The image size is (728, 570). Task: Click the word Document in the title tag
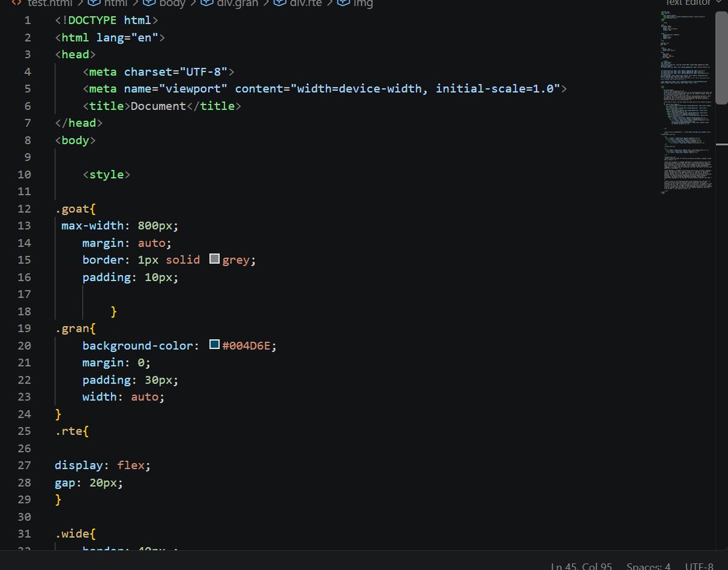point(158,106)
